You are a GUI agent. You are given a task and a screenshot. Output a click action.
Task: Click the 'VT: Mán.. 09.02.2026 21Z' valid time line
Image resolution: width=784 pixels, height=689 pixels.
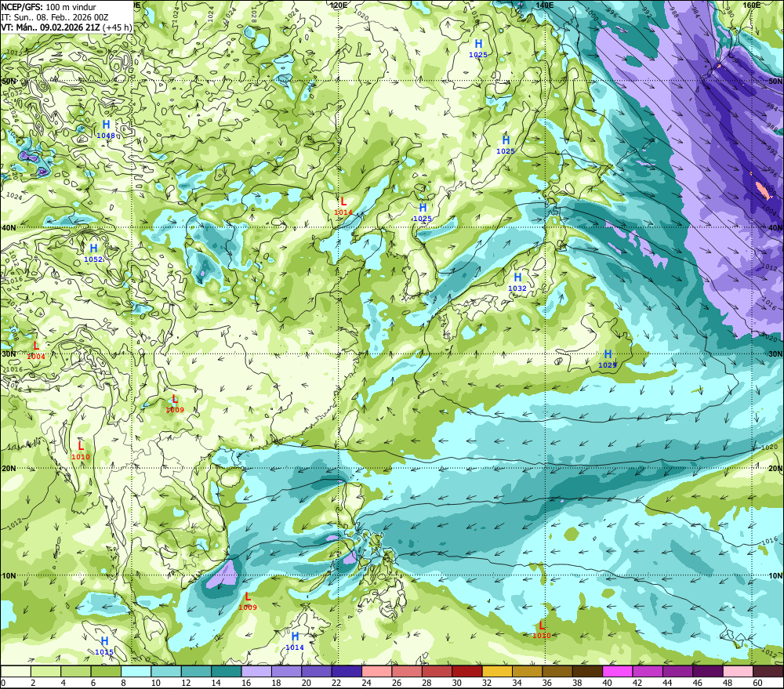[x=50, y=27]
